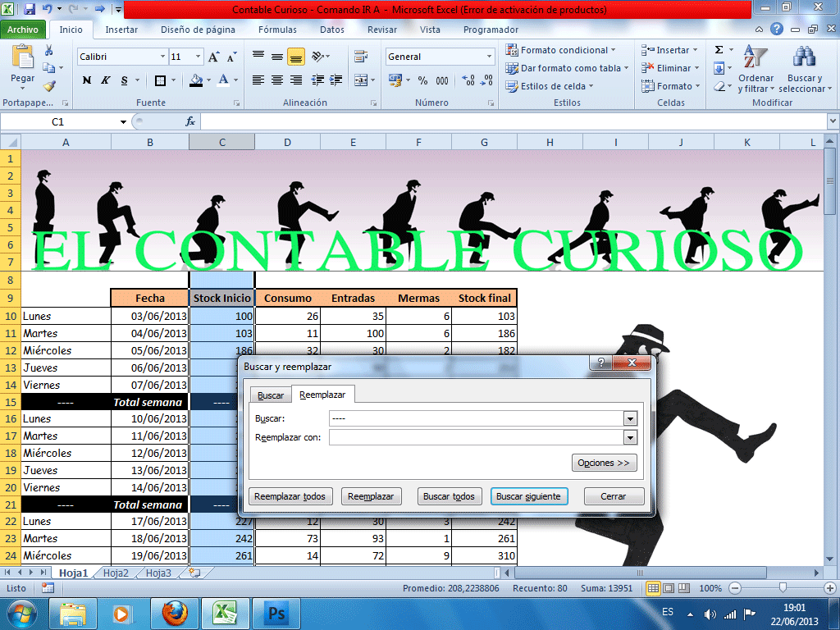Switch to the Datos ribbon tab
The height and width of the screenshot is (630, 840).
point(332,30)
